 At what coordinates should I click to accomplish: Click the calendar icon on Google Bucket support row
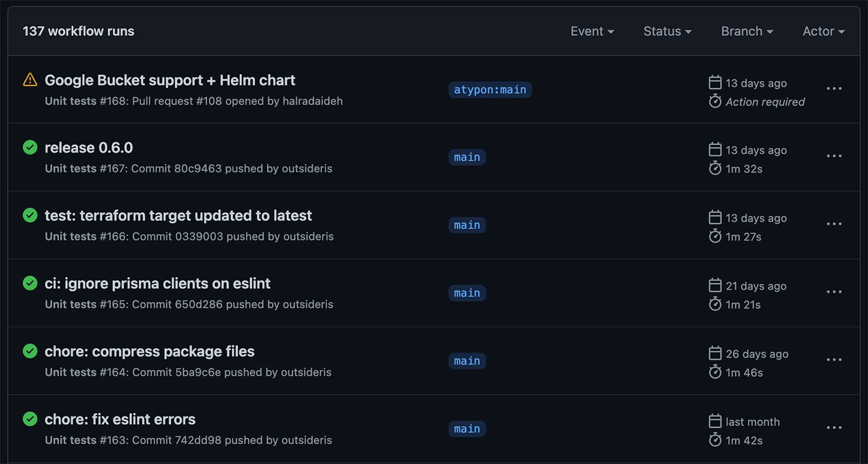pyautogui.click(x=715, y=83)
